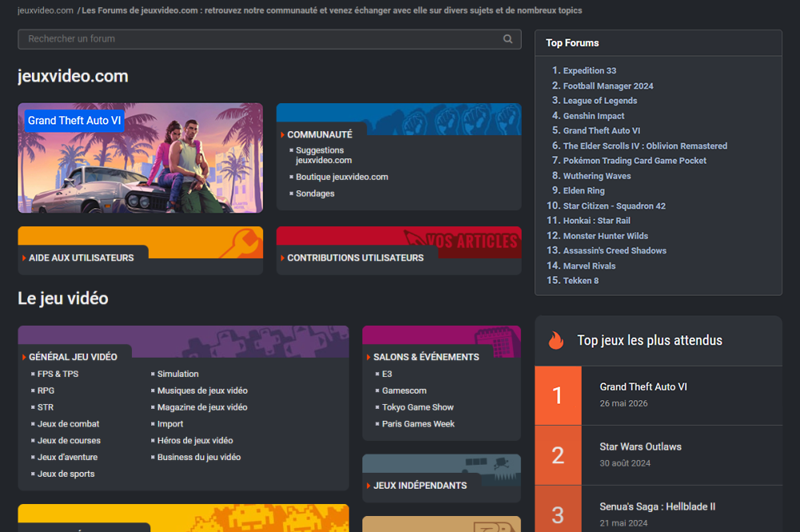This screenshot has width=800, height=532.
Task: Open Star Wars Outlaws most-awaited entry
Action: click(x=640, y=447)
